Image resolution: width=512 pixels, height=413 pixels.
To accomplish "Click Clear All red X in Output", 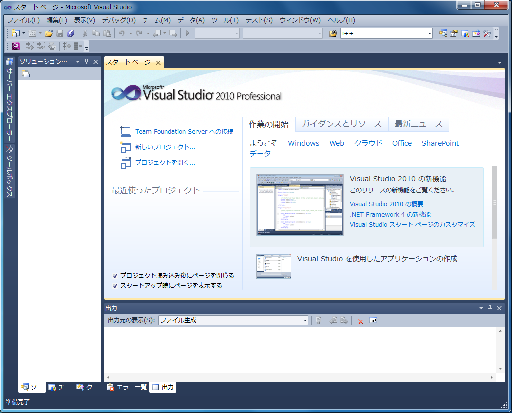I will click(360, 321).
